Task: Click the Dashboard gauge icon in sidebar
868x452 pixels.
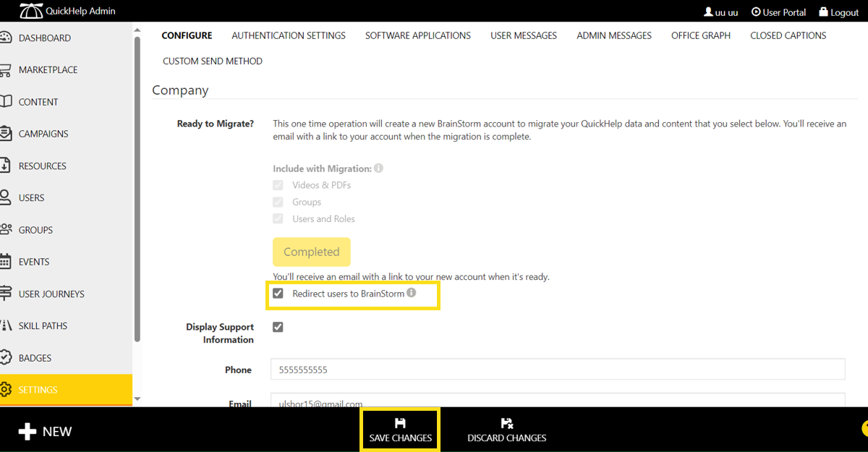Action: (5, 38)
